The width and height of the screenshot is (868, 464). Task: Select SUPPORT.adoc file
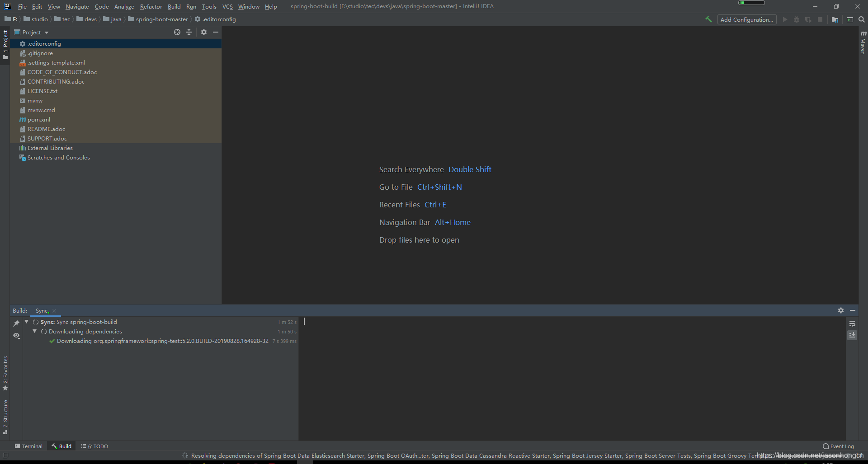coord(116,139)
